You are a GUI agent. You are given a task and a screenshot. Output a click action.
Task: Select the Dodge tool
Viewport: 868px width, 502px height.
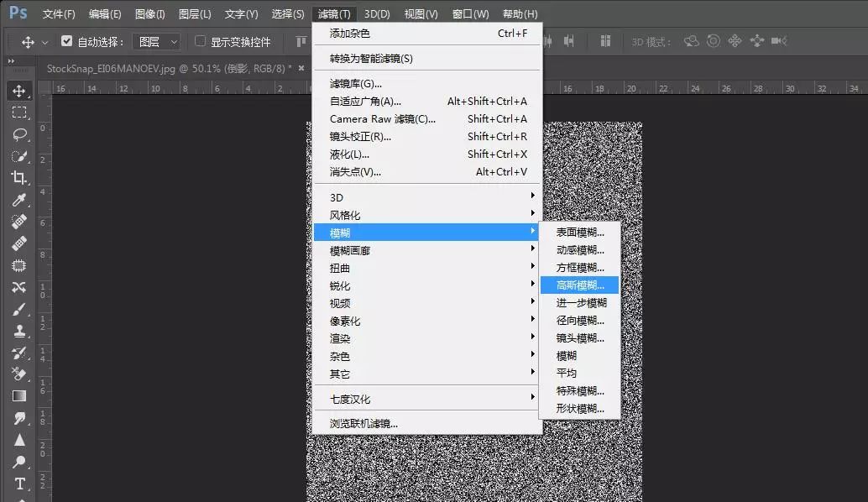coord(19,462)
